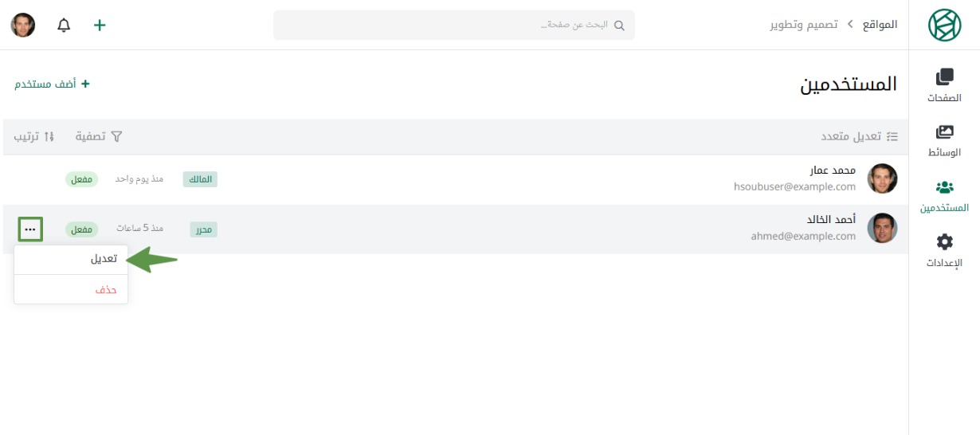Click the search magnifier icon
Image resolution: width=980 pixels, height=435 pixels.
[620, 25]
